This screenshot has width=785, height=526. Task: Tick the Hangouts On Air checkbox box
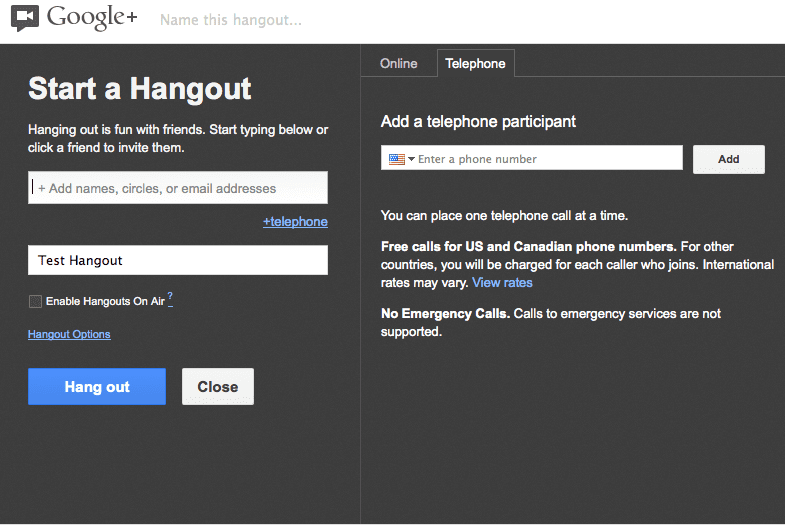point(36,301)
